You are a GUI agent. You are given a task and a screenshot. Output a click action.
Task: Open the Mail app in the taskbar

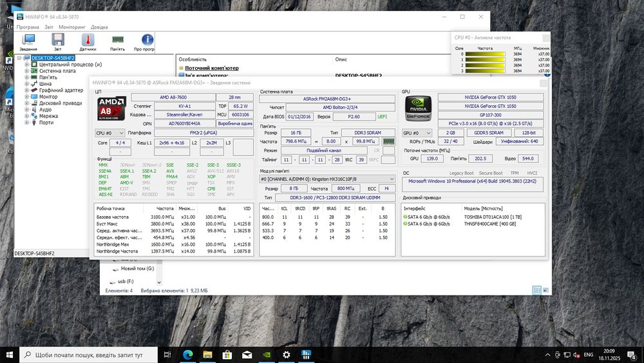click(x=247, y=355)
